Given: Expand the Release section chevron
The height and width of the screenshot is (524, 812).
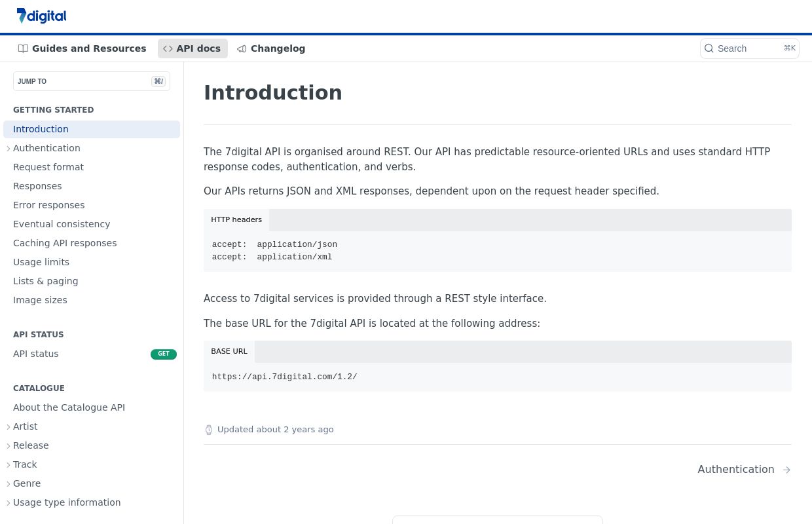Looking at the screenshot, I should point(9,446).
